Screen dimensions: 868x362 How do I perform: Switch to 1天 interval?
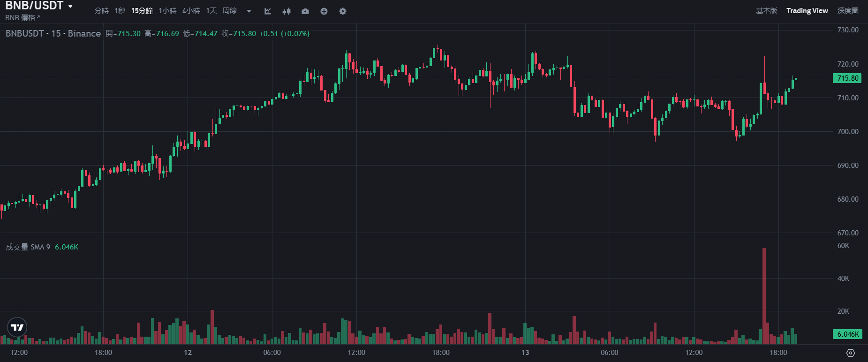pyautogui.click(x=211, y=11)
